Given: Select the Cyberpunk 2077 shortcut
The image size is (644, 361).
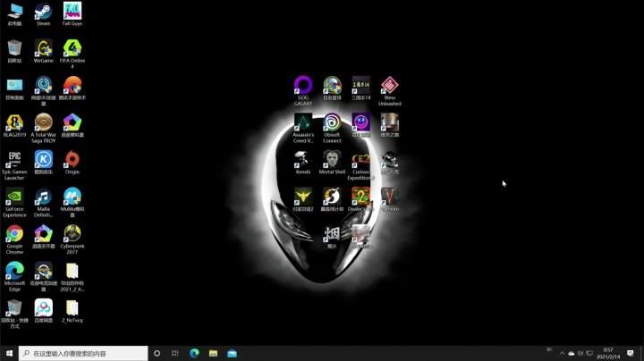Looking at the screenshot, I should pos(72,239).
